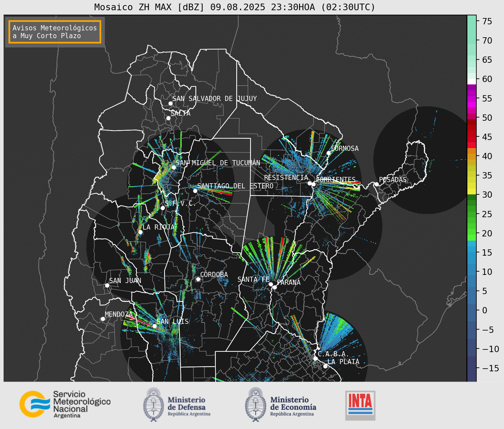Click the S.F.V.C. city marker dot
The width and height of the screenshot is (504, 429).
pyautogui.click(x=163, y=208)
